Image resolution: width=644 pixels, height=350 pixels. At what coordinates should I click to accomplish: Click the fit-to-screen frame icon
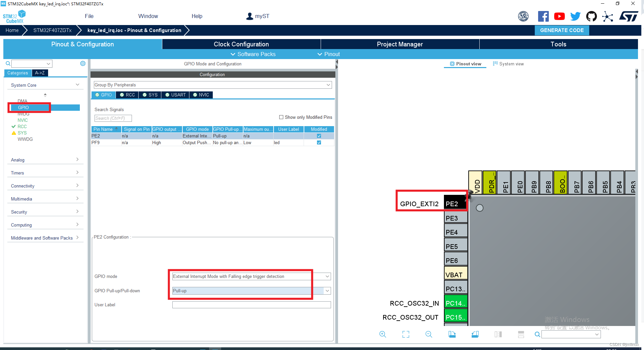406,334
